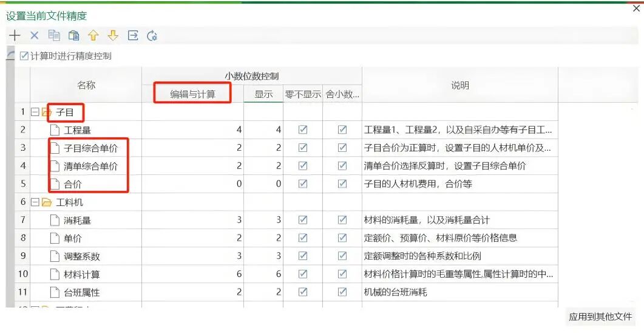Toggle 舍小数 checkbox for 清单综合单价
644x333 pixels.
(x=342, y=166)
